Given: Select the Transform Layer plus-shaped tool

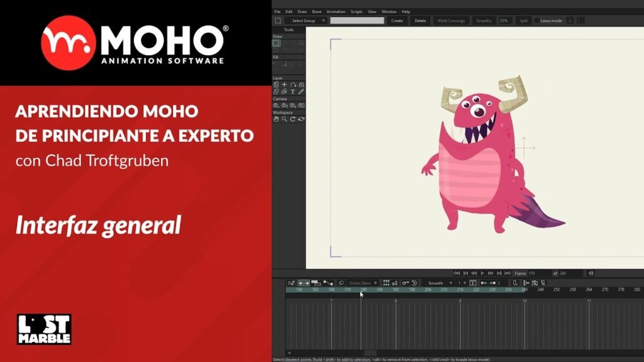Looking at the screenshot, I should coord(284,85).
